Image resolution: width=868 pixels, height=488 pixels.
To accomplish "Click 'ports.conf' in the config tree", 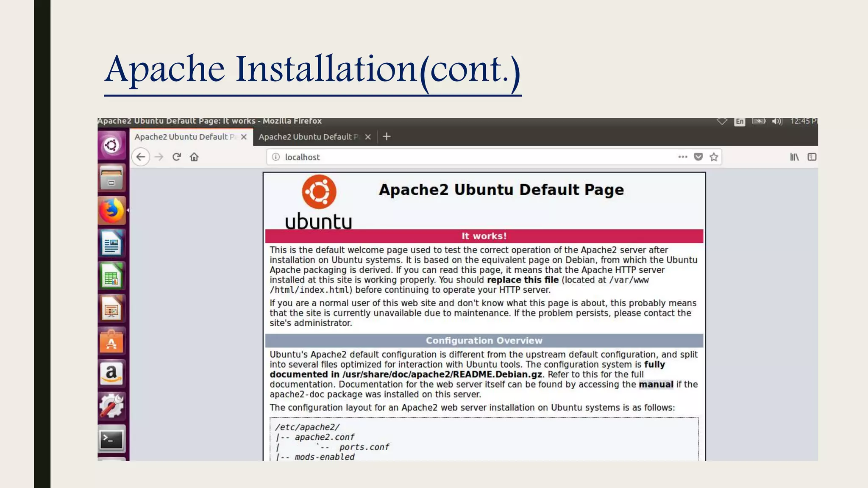I will pos(364,447).
